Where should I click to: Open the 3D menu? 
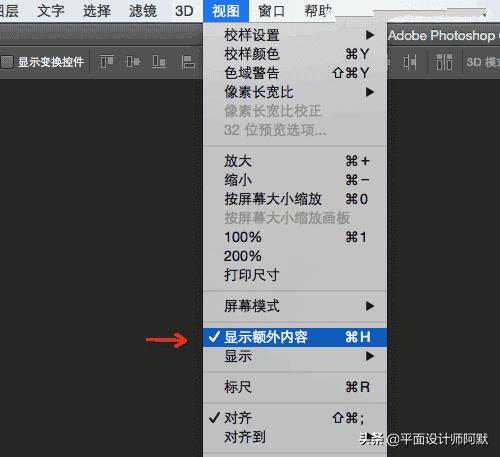point(184,11)
